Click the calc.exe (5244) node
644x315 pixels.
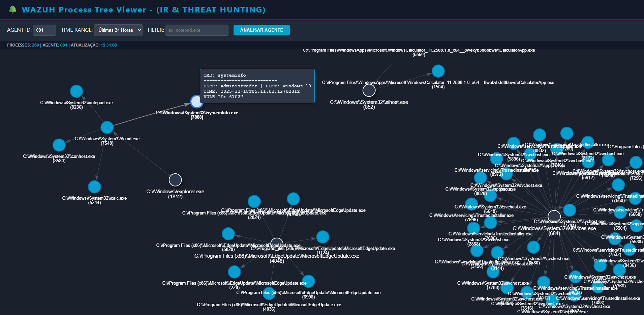tap(94, 187)
